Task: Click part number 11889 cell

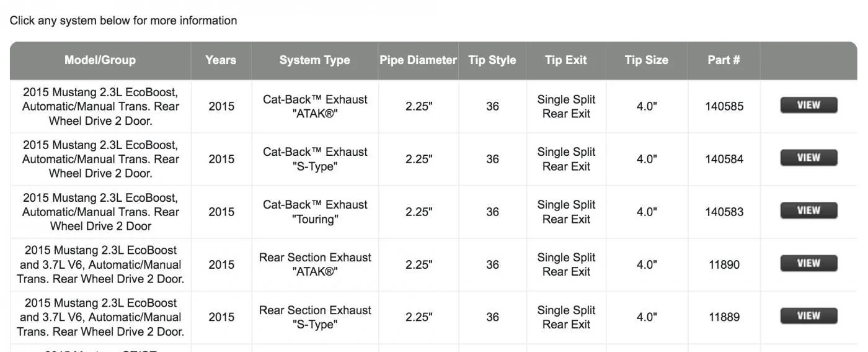Action: tap(724, 317)
